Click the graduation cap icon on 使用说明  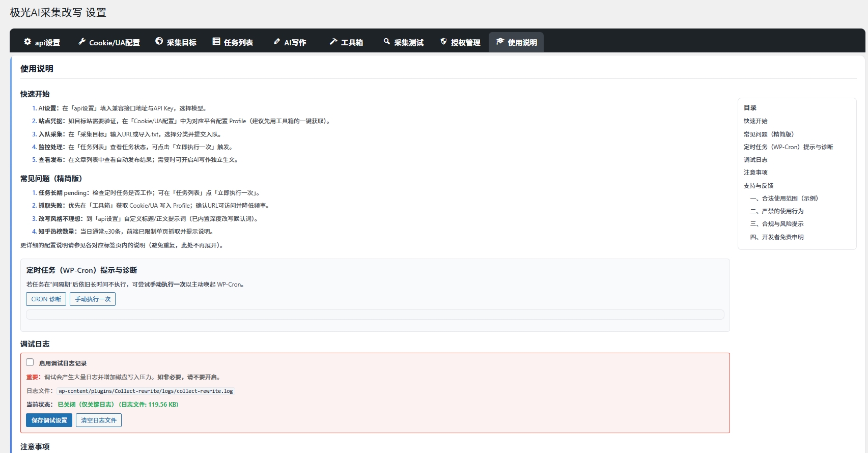pyautogui.click(x=500, y=42)
